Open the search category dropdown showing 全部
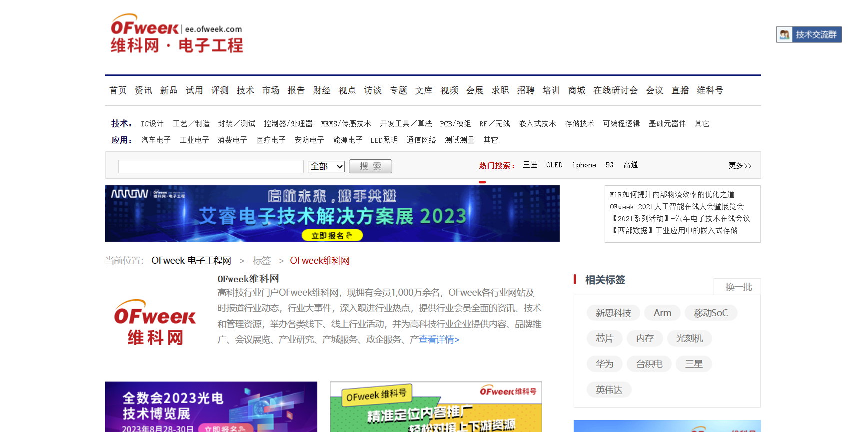 pos(326,166)
